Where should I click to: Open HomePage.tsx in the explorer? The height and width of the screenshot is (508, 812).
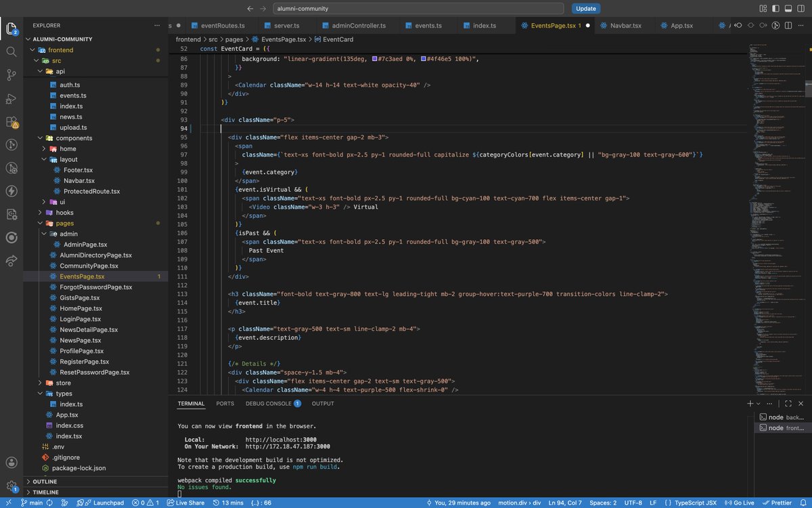coord(95,309)
